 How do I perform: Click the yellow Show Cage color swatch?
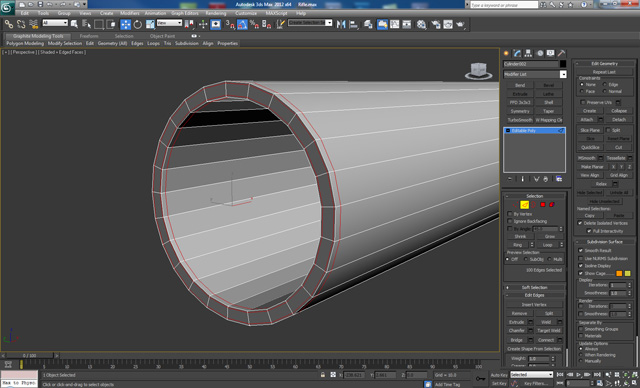coord(627,273)
